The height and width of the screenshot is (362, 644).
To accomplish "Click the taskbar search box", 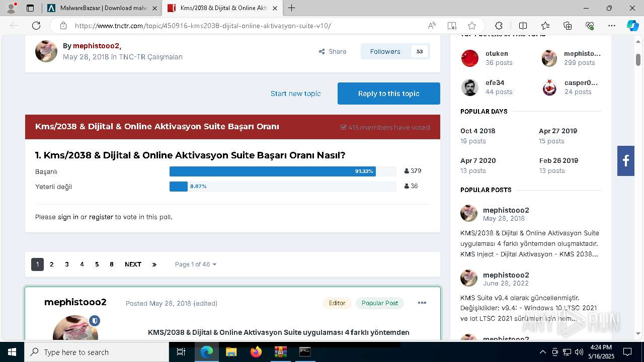I will (x=97, y=352).
